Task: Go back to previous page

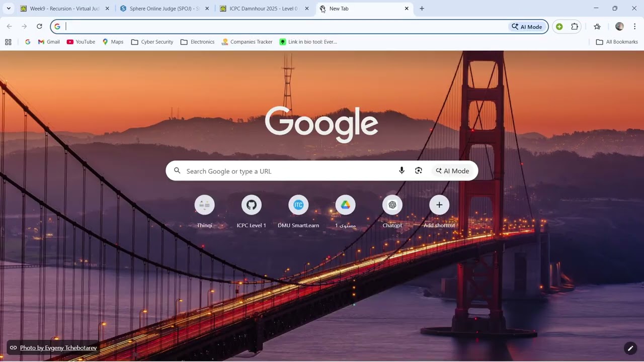Action: point(9,27)
